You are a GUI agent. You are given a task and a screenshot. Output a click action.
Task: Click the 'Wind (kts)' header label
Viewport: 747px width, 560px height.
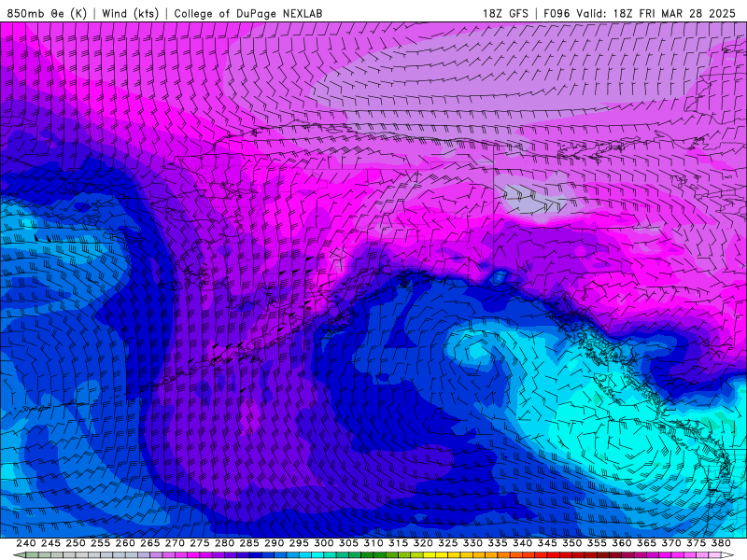tap(130, 13)
